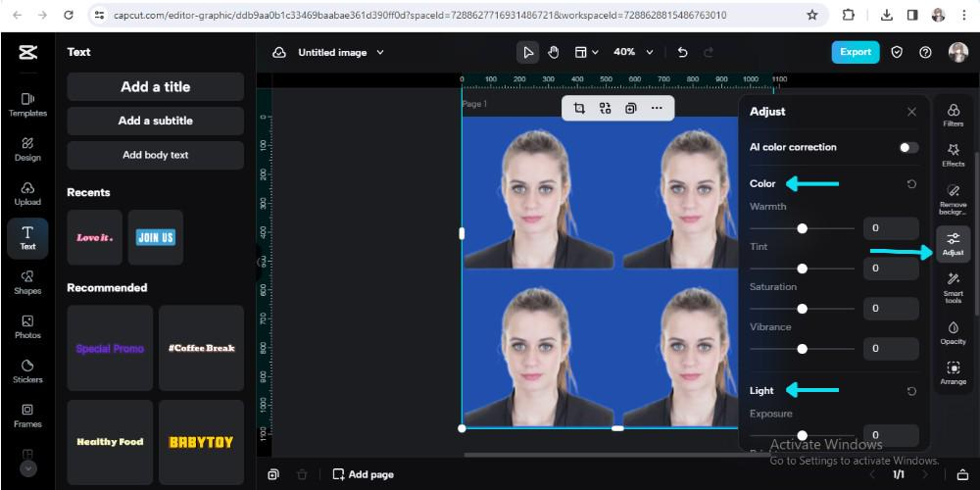Open the Opacity tool
Screen dimensions: 980x490
pos(954,332)
